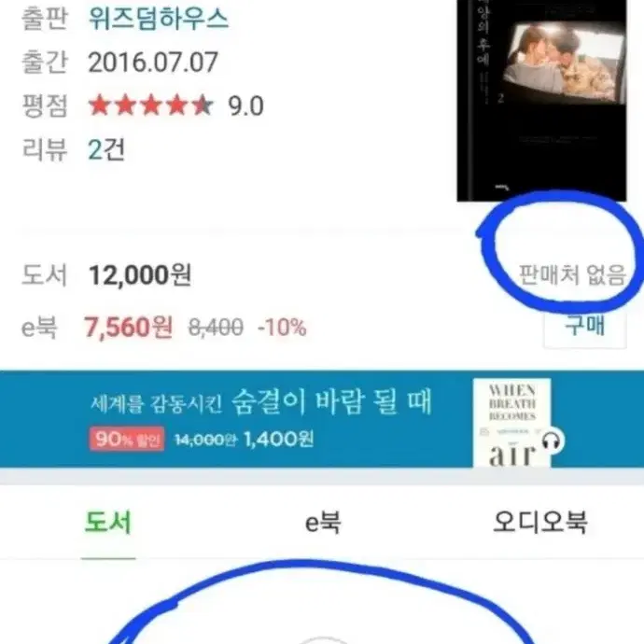Switch to the 오디오북 tab
Image resolution: width=644 pixels, height=644 pixels.
pyautogui.click(x=539, y=522)
